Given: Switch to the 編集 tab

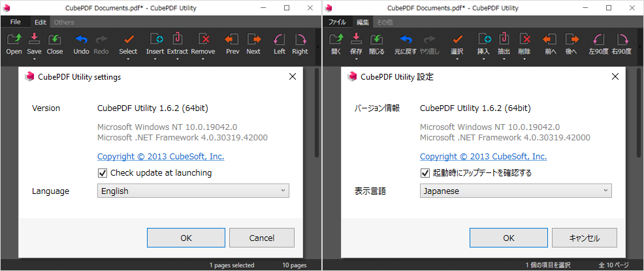Looking at the screenshot, I should coord(362,22).
